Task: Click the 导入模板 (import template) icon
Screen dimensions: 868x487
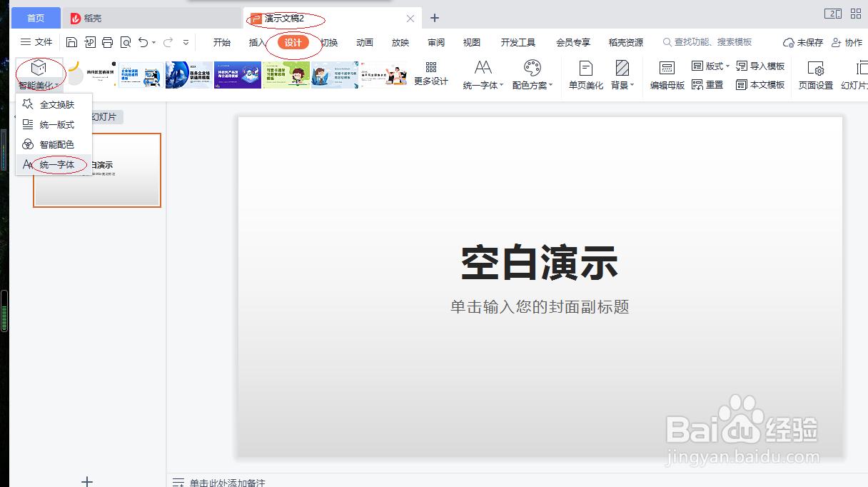Action: click(x=761, y=66)
